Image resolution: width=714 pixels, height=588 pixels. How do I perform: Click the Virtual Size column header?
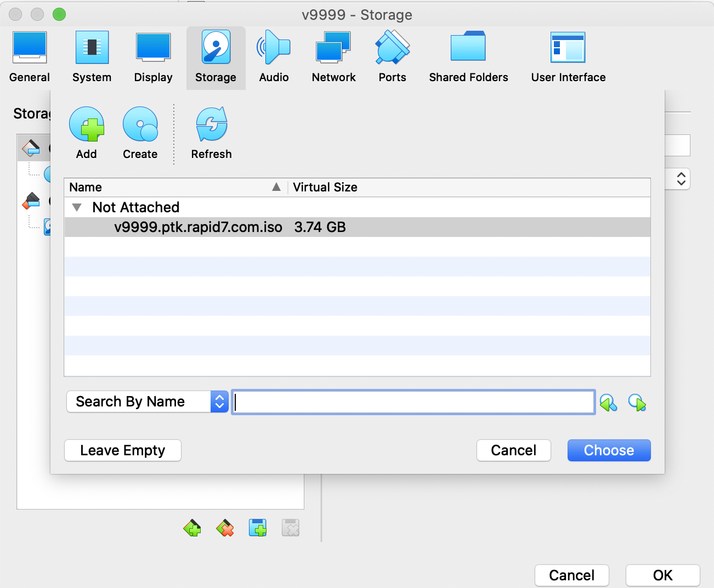[x=325, y=188]
